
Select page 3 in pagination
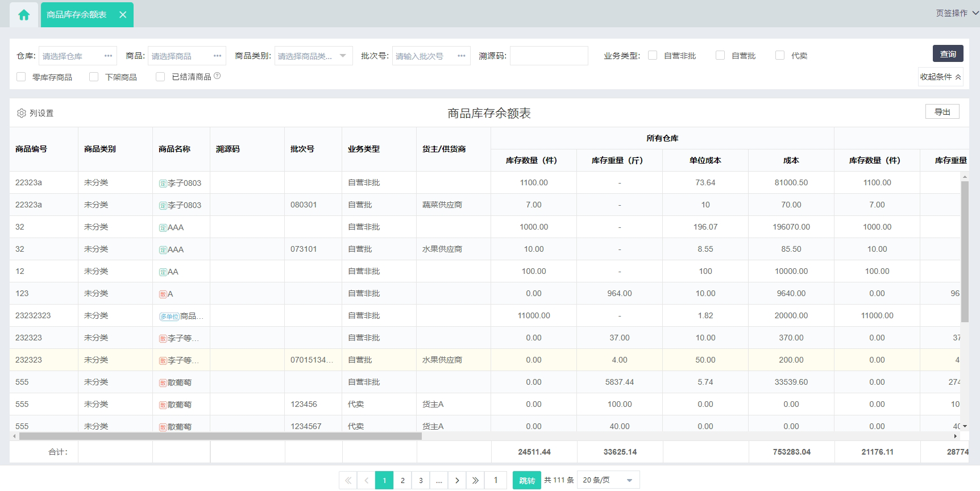click(421, 480)
